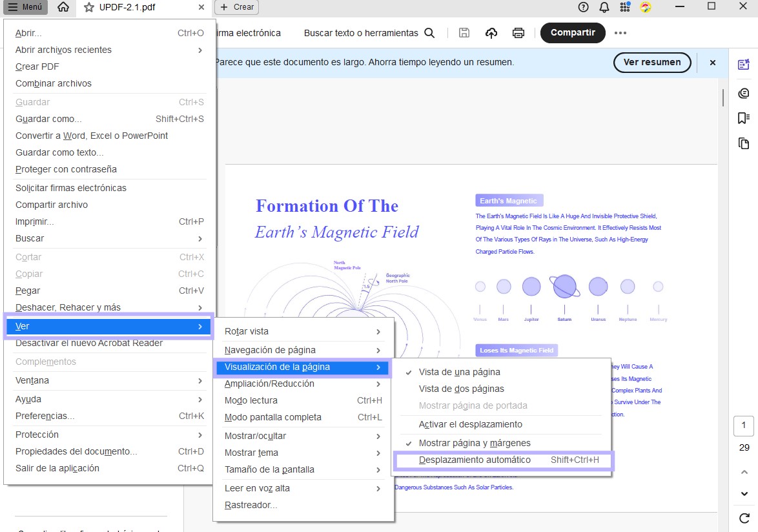The height and width of the screenshot is (532, 758).
Task: Click the printer icon in toolbar
Action: tap(518, 33)
